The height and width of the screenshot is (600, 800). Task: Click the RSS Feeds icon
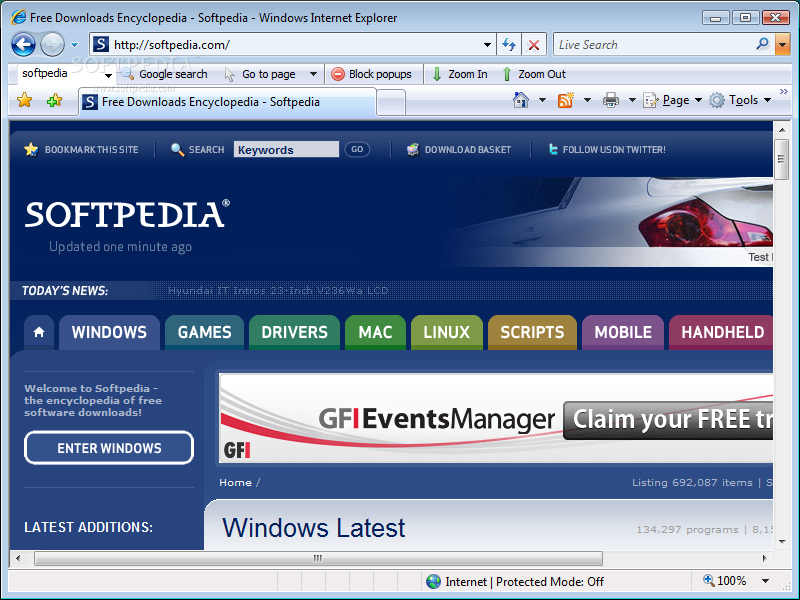(x=565, y=100)
